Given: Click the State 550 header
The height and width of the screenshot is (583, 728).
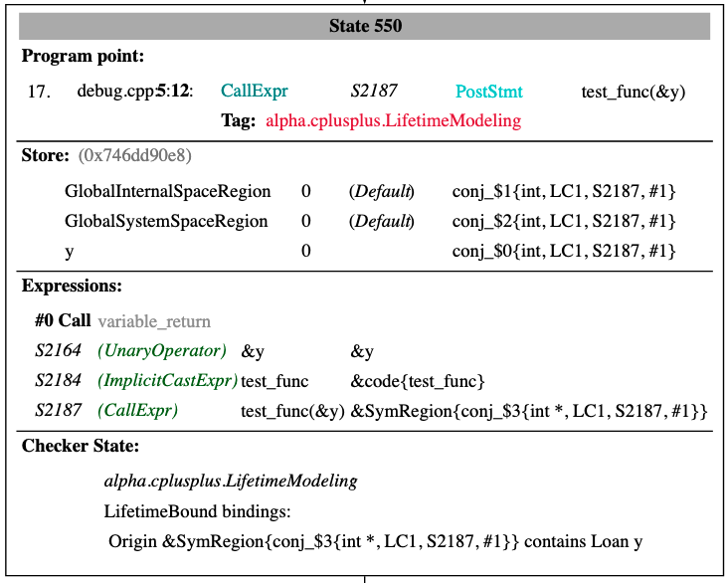Looking at the screenshot, I should [364, 26].
